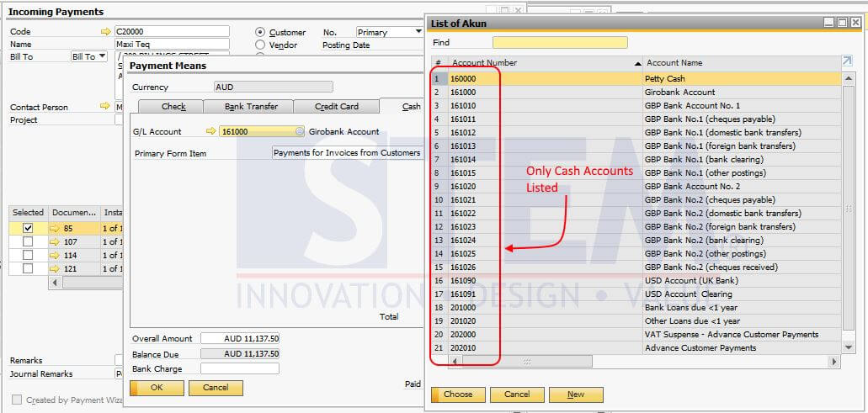Minimize the List of Akun window
868x413 pixels.
click(829, 22)
